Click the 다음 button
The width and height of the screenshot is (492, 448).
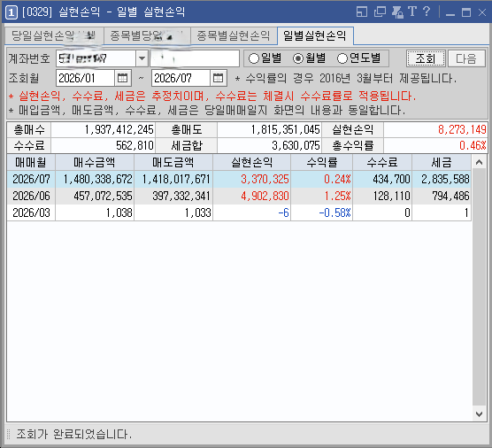[x=466, y=58]
